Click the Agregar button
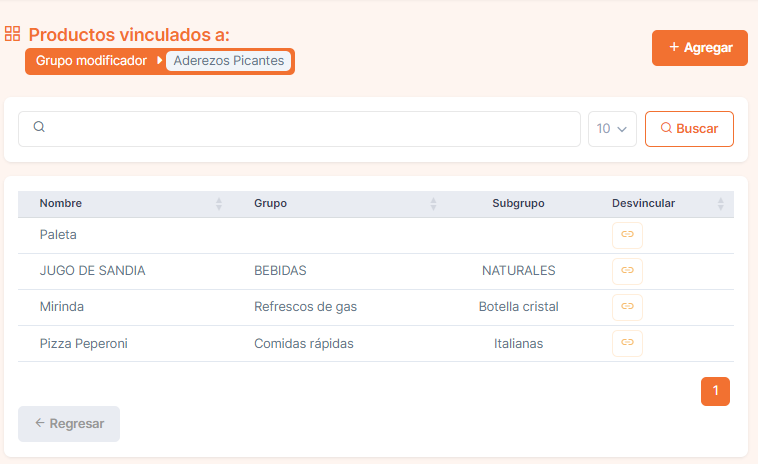The width and height of the screenshot is (758, 464). [x=700, y=48]
